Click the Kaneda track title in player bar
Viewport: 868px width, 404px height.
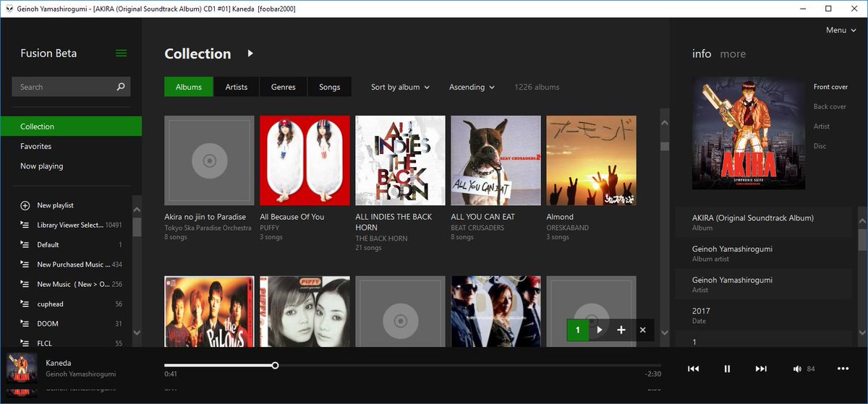pyautogui.click(x=59, y=363)
